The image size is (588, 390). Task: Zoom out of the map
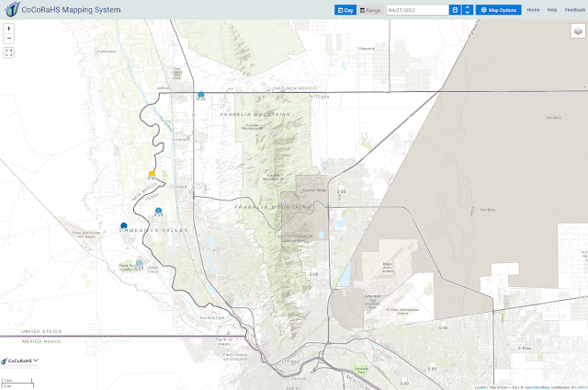pos(9,39)
